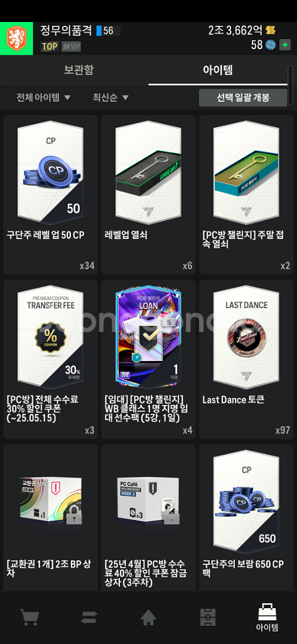Switch to the 보관함 tab
Image resolution: width=297 pixels, height=644 pixels.
click(78, 70)
